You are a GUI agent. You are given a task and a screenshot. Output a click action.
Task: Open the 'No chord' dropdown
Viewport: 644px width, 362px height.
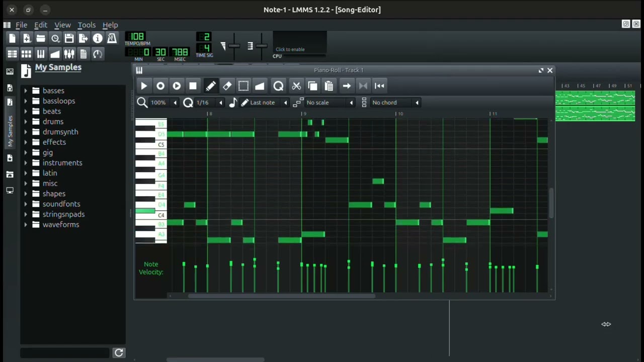(x=395, y=103)
